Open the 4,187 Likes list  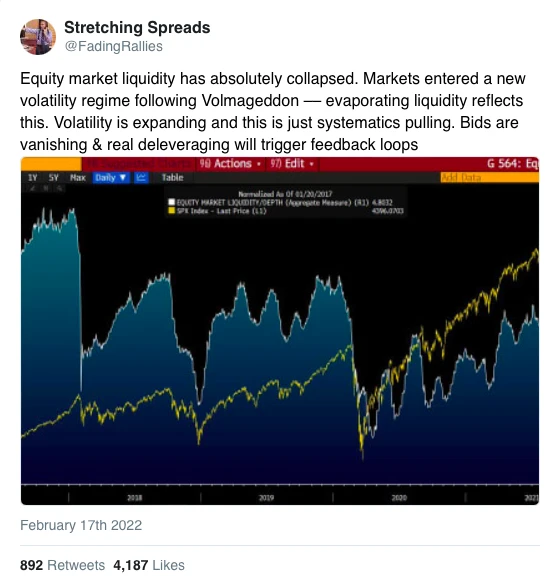coord(149,565)
